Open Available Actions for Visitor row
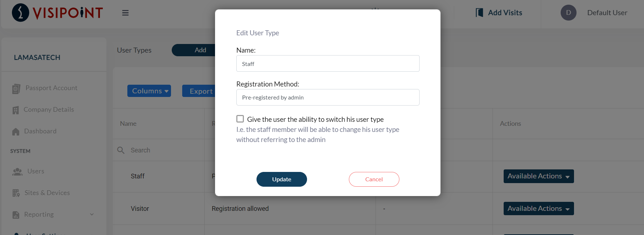644x235 pixels. 538,209
